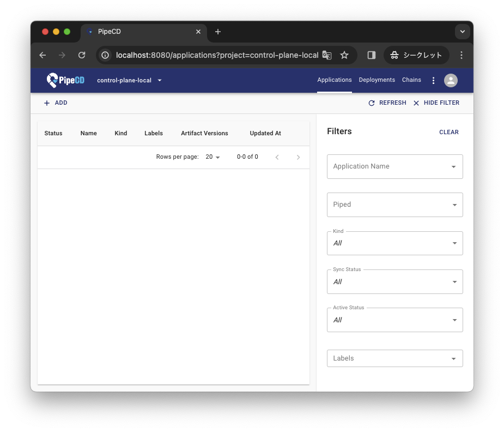Image resolution: width=504 pixels, height=432 pixels.
Task: Open the user avatar profile menu
Action: (x=451, y=80)
